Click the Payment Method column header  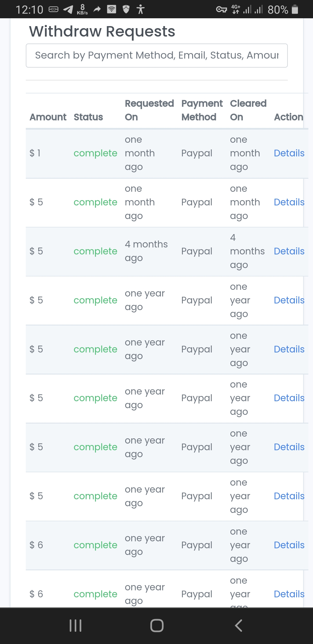(x=202, y=110)
